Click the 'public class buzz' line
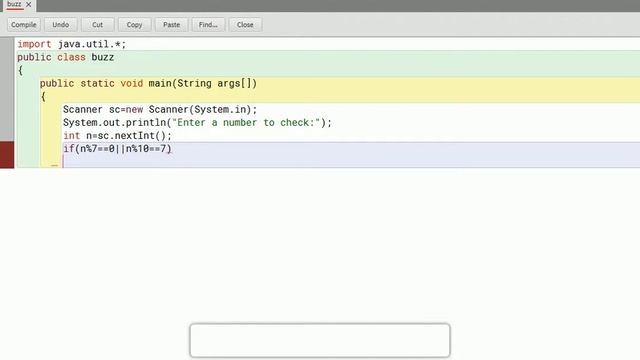Screen dimensions: 640x360 click(x=65, y=57)
